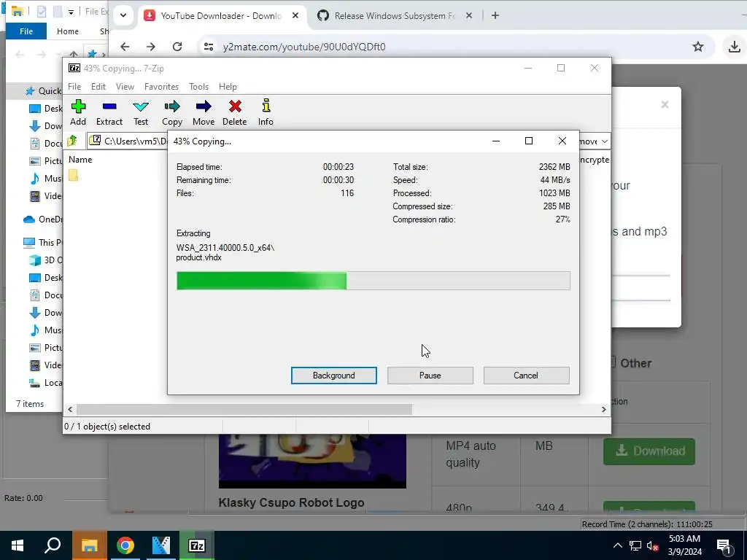Click the Total size value 2362 MB
747x560 pixels.
tap(554, 167)
